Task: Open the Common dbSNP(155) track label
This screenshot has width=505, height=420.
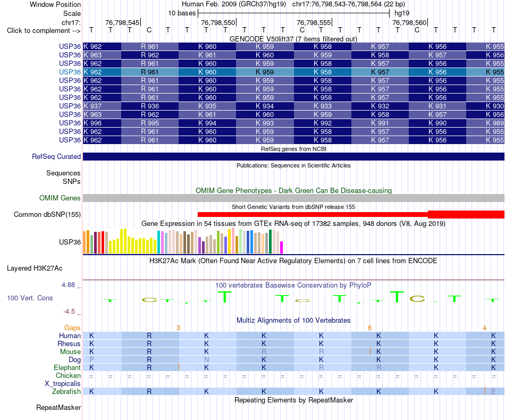Action: click(x=47, y=214)
